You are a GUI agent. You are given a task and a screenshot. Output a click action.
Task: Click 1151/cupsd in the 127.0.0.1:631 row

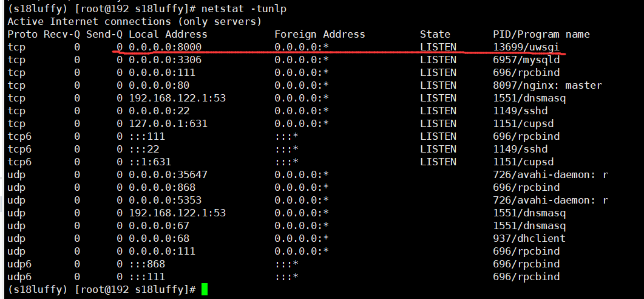(x=523, y=123)
